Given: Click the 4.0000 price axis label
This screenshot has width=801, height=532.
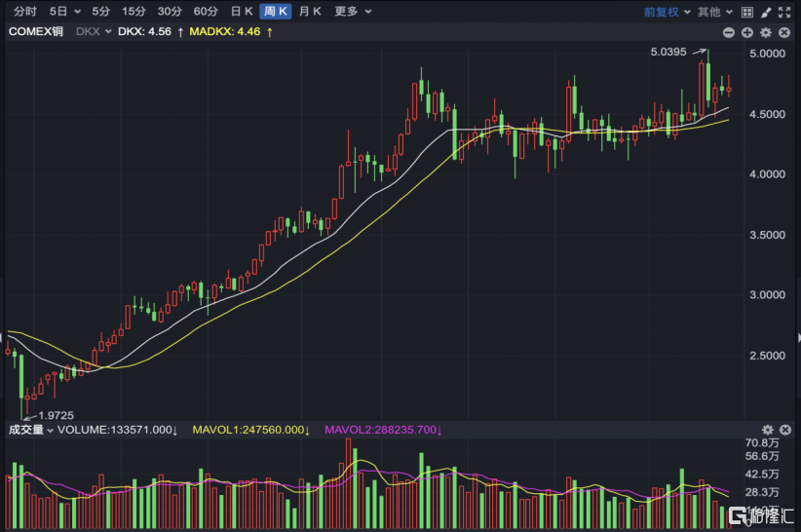Looking at the screenshot, I should point(767,174).
